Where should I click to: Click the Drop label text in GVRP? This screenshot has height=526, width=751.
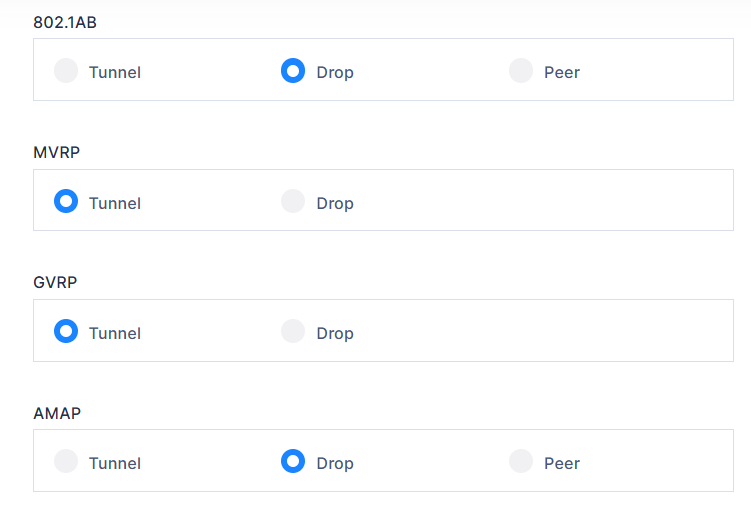click(335, 333)
